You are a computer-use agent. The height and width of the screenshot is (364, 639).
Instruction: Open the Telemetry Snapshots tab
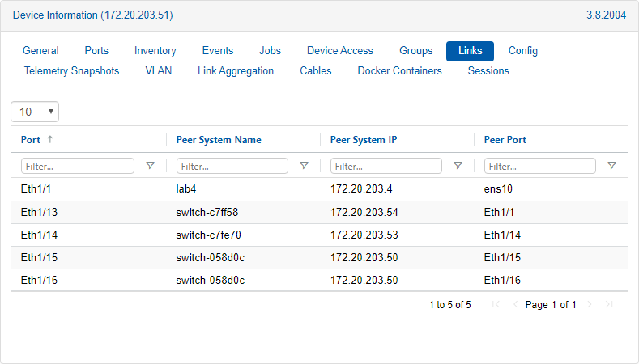click(x=71, y=71)
